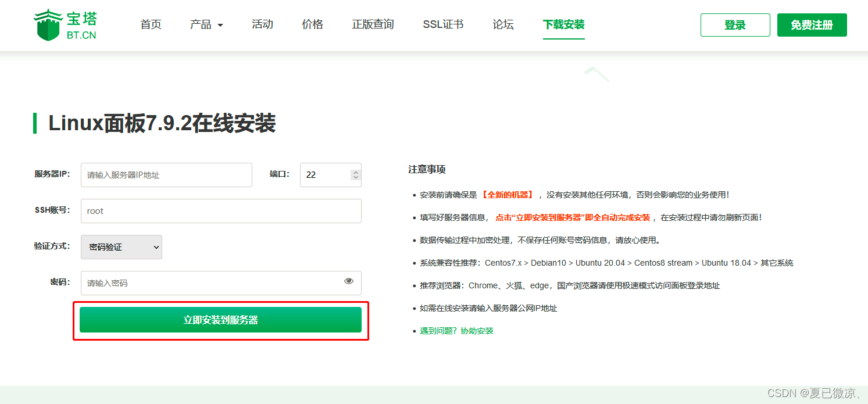Focus the 端口 input field
The width and height of the screenshot is (868, 404).
[330, 175]
